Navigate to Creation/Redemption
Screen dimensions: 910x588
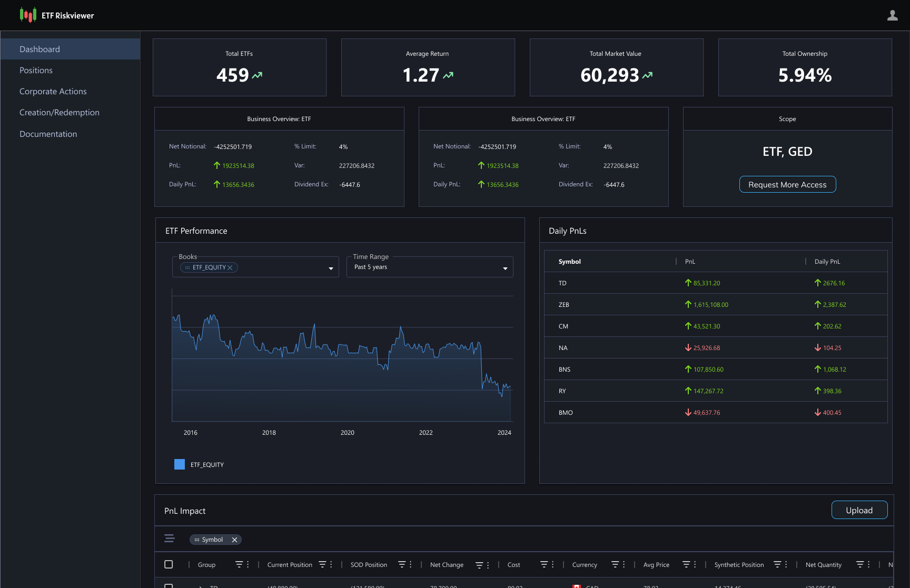[x=59, y=113]
